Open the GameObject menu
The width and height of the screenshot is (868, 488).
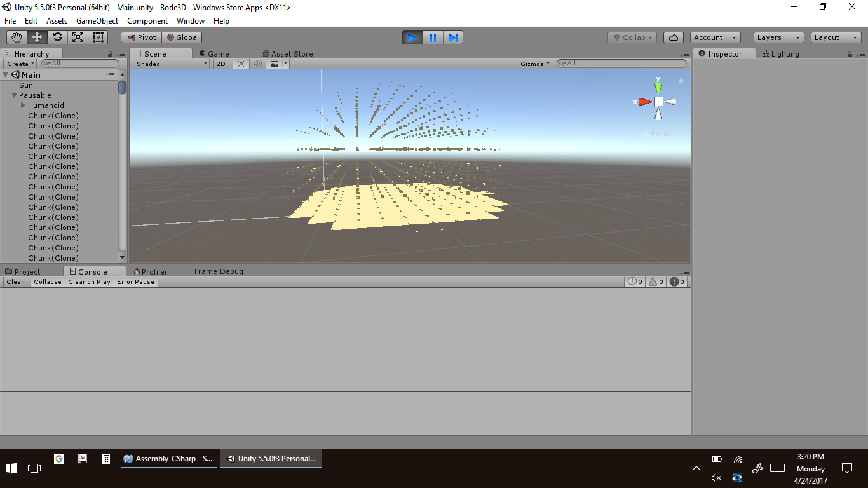click(x=97, y=21)
